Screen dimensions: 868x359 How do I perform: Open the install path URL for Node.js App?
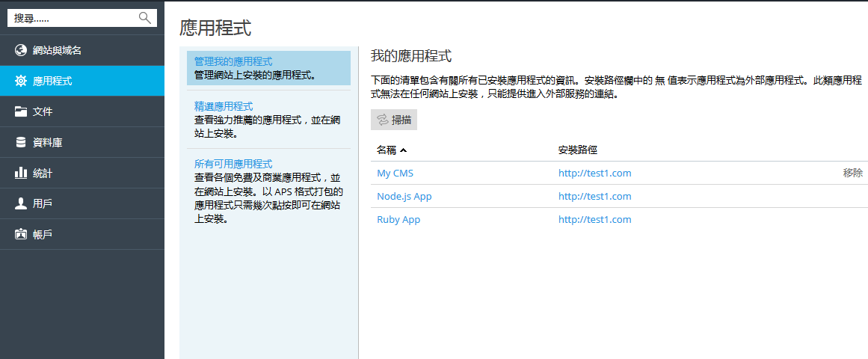click(x=594, y=196)
